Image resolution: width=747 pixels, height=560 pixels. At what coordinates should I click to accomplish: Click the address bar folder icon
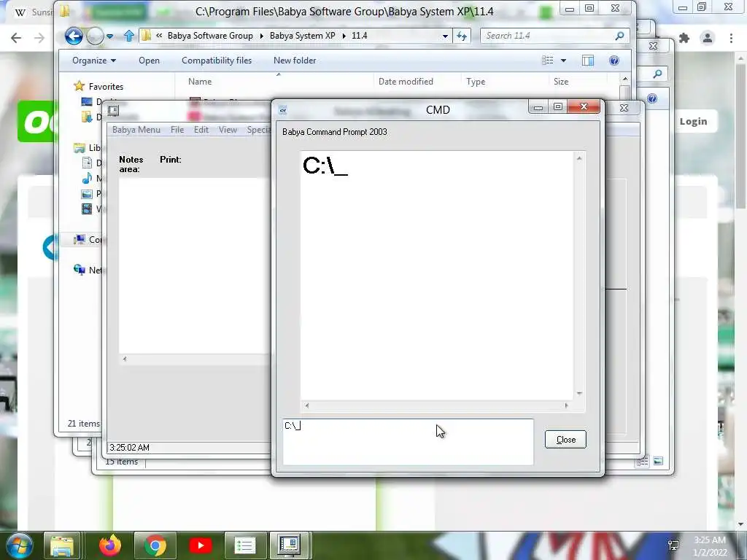(x=146, y=36)
